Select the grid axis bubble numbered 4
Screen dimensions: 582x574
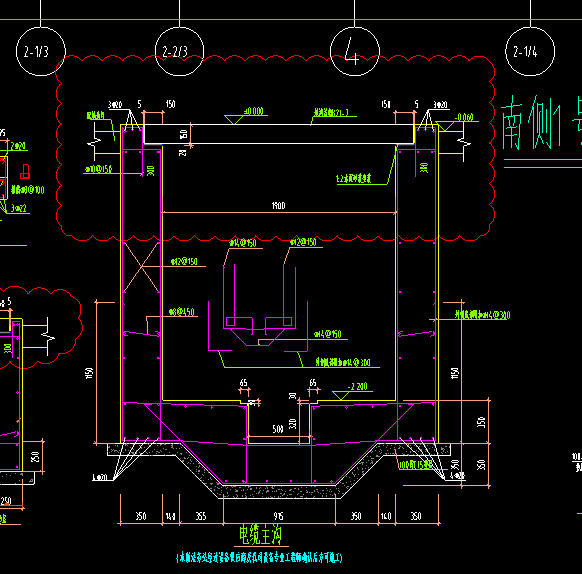pyautogui.click(x=354, y=51)
